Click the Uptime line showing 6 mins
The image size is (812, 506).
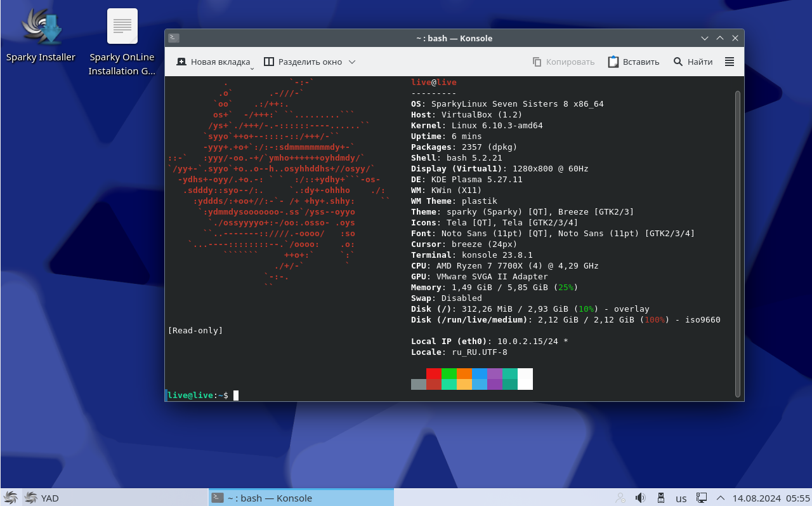click(x=447, y=136)
